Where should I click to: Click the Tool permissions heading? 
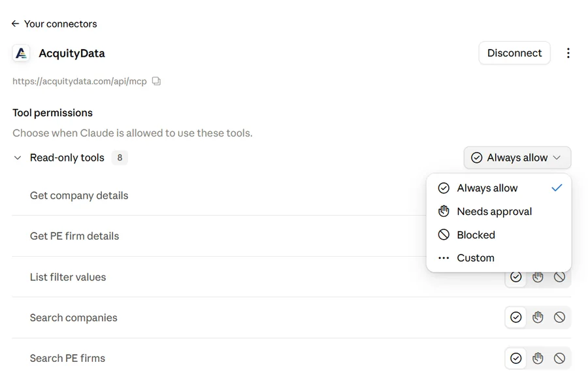(52, 113)
